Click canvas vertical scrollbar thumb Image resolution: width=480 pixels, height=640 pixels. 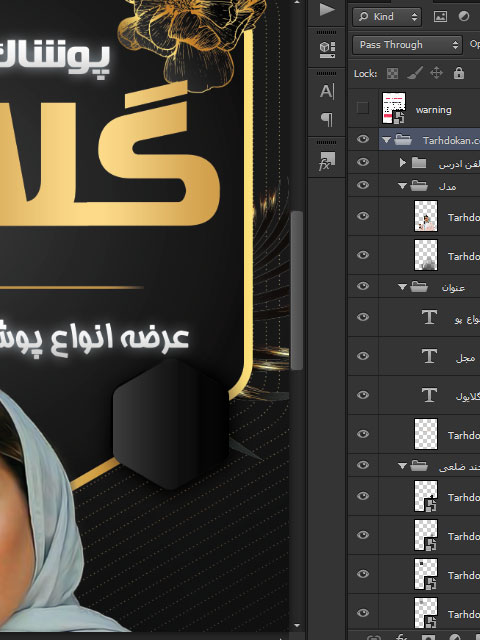(x=298, y=291)
